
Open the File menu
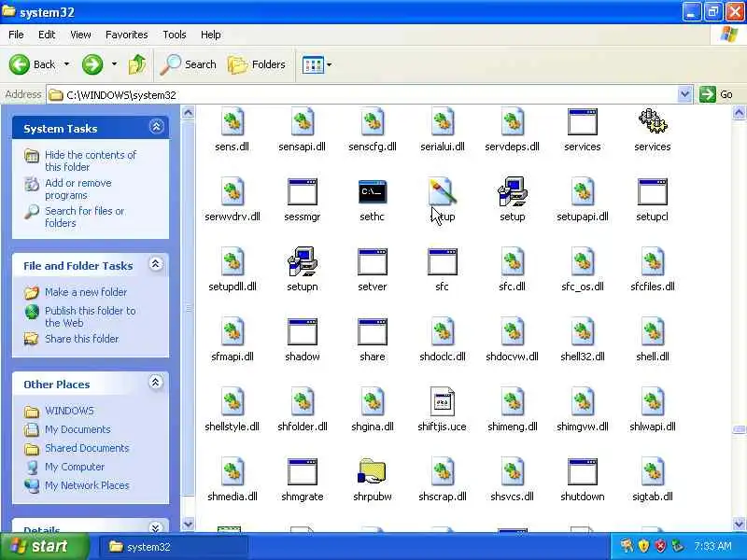tap(16, 35)
